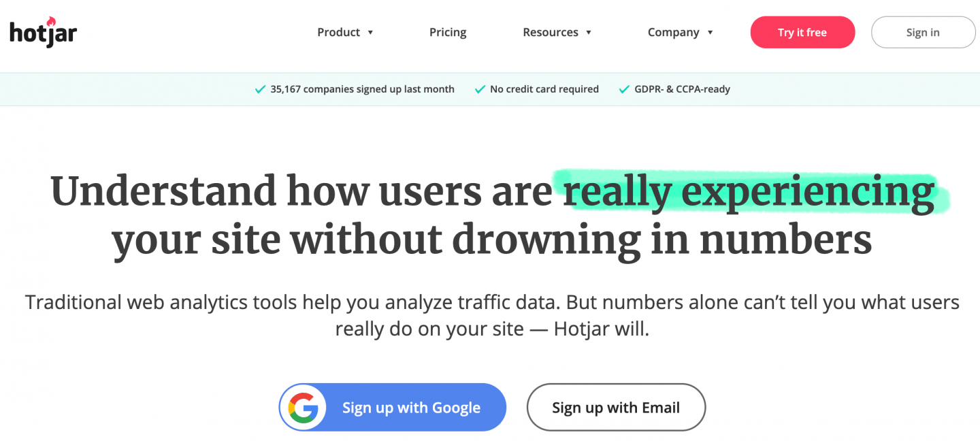Click the 'GDPR- & CCPA-ready' text
The height and width of the screenshot is (441, 980).
click(x=682, y=89)
